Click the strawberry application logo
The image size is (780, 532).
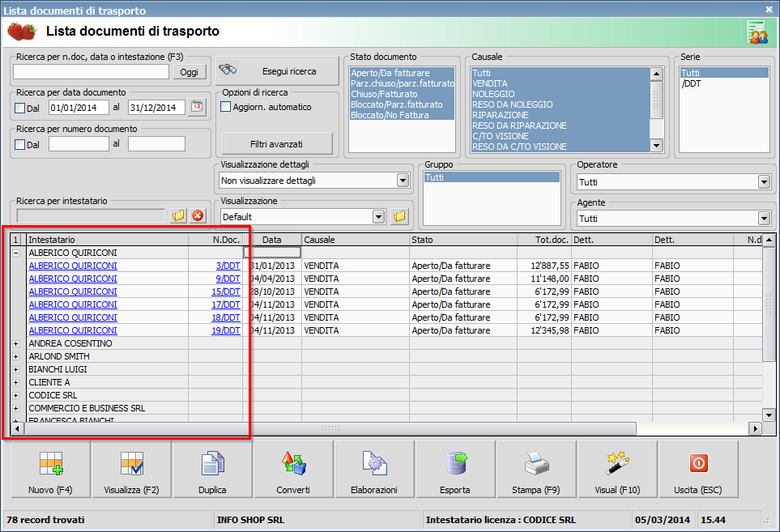(21, 32)
